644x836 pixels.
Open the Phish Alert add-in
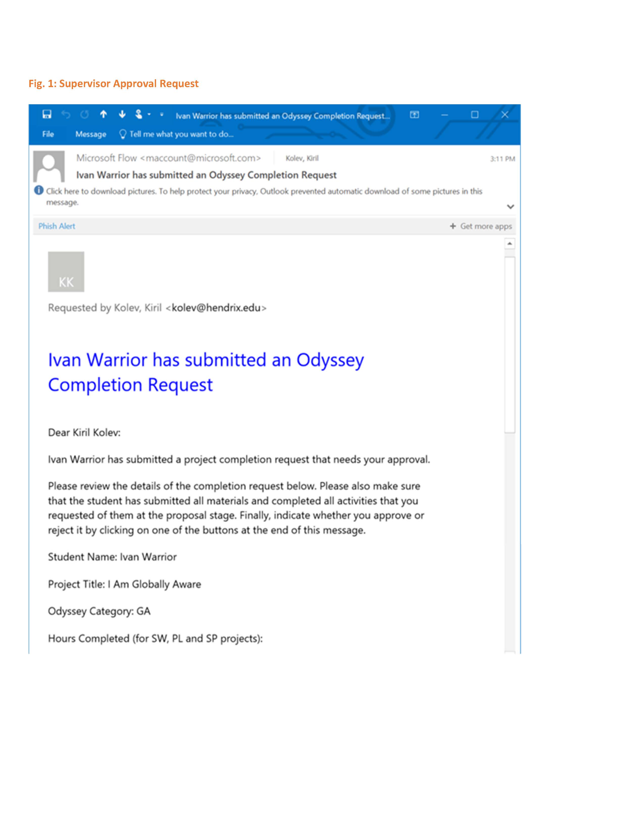(x=57, y=226)
